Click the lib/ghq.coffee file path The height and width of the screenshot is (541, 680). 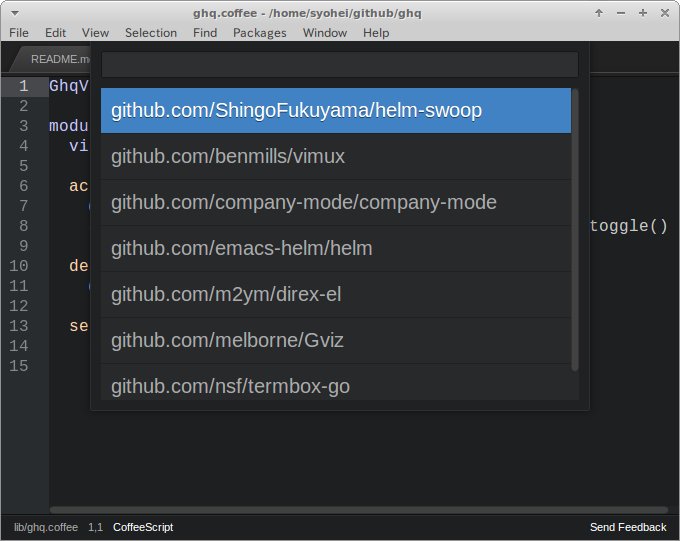46,527
